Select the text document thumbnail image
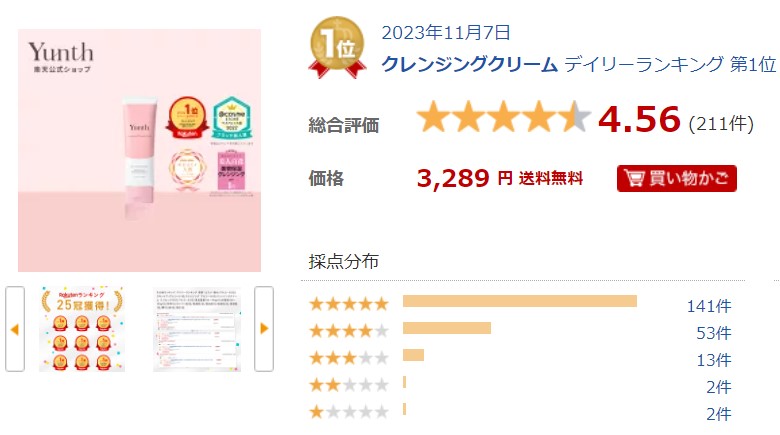This screenshot has width=780, height=435. [197, 329]
